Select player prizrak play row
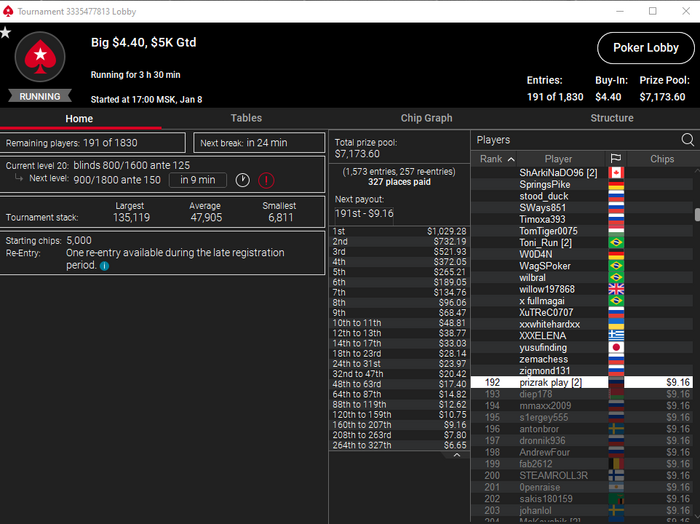The height and width of the screenshot is (524, 700). point(582,383)
